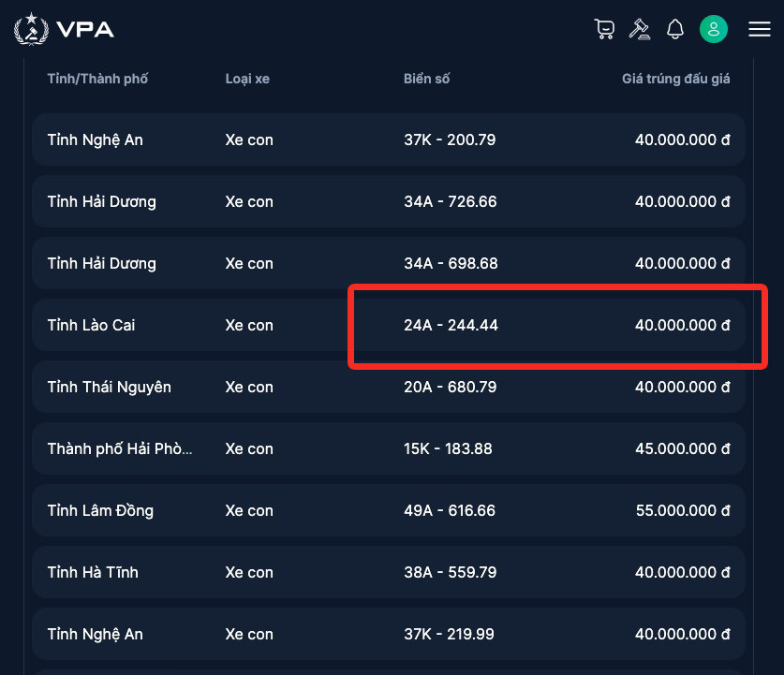Click the Giá trúng đấu giá header
Viewport: 784px width, 675px height.
675,79
